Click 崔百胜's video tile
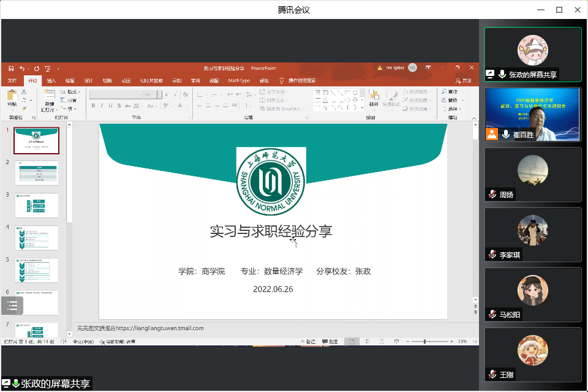This screenshot has width=588, height=392. point(532,115)
